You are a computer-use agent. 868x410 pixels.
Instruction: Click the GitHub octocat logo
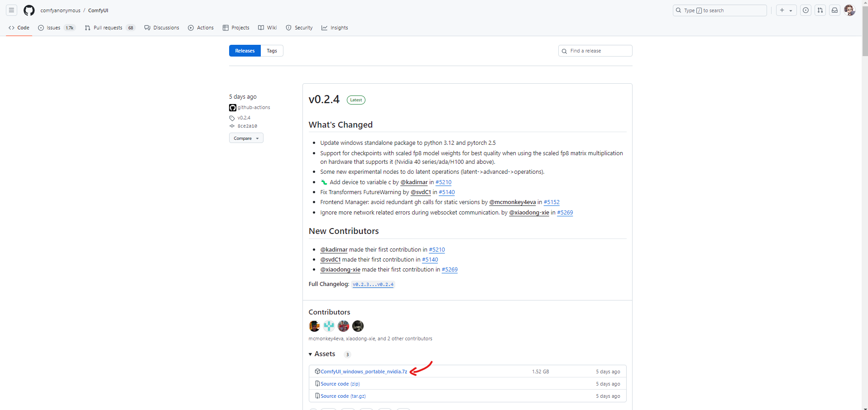point(29,10)
